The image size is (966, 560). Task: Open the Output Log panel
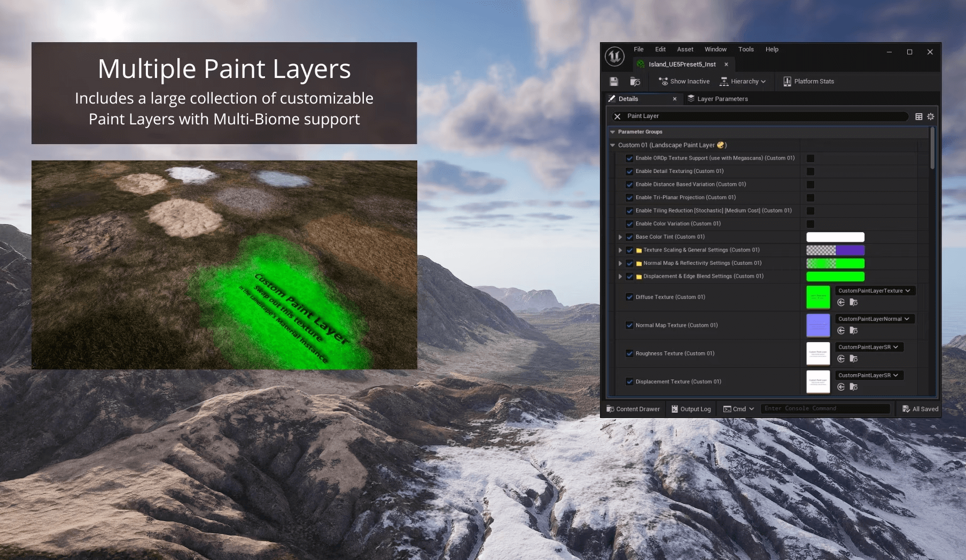[691, 408]
